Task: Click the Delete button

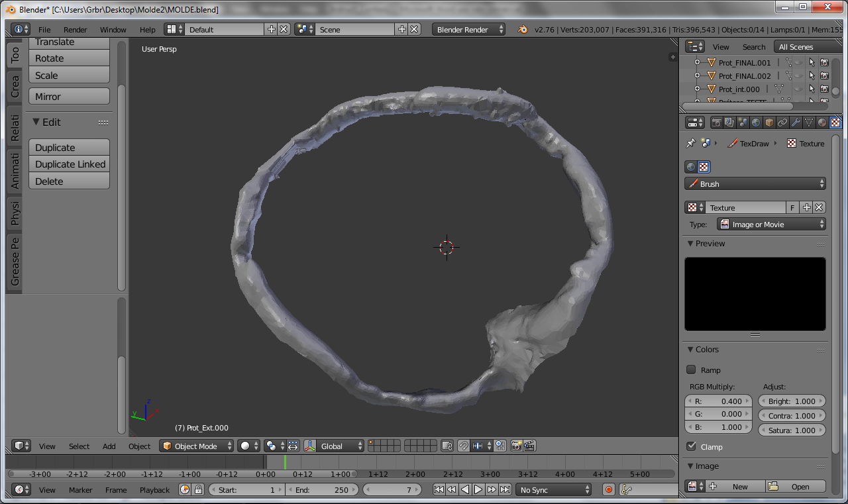Action: coord(69,181)
